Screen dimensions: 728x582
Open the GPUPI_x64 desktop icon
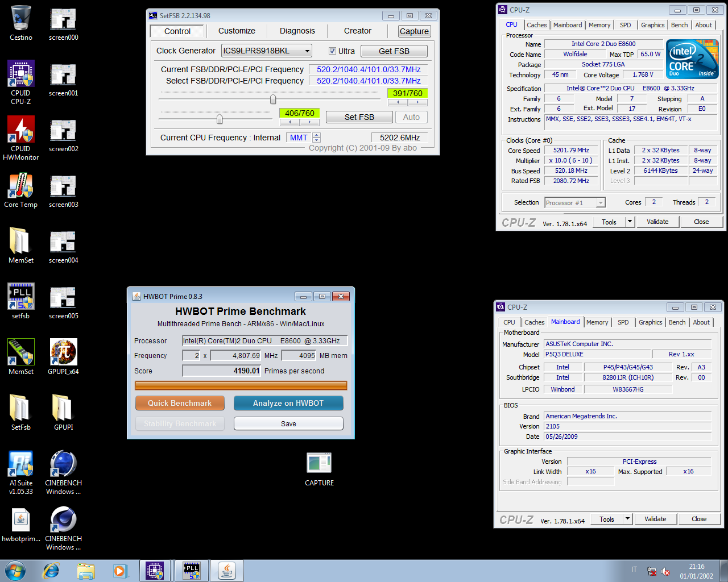tap(64, 357)
